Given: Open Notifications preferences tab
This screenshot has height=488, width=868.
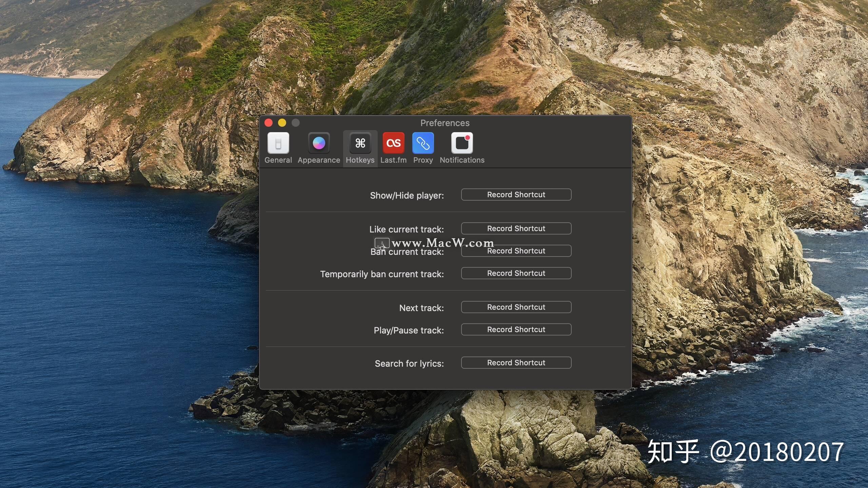Looking at the screenshot, I should [462, 148].
